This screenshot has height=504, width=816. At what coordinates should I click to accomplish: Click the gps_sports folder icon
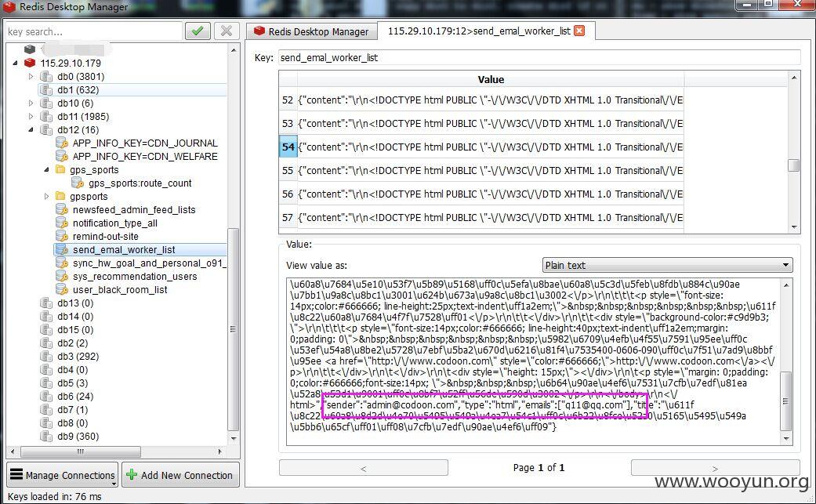[x=60, y=169]
